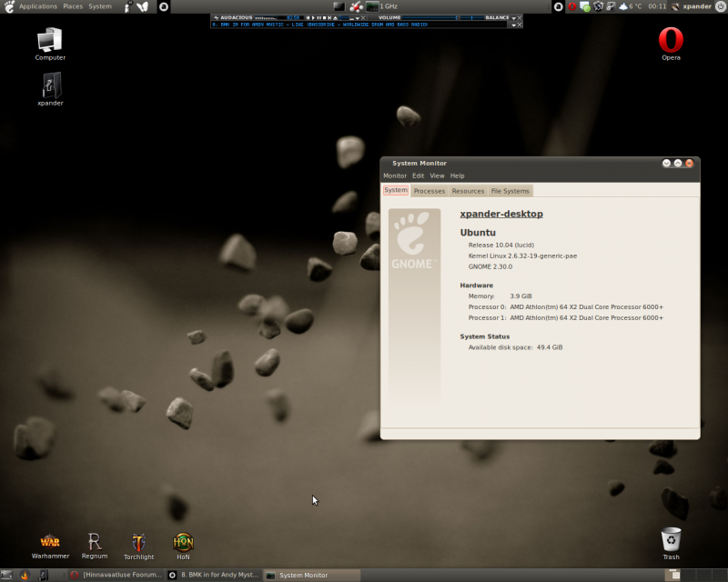Open the Computer desktop icon
The width and height of the screenshot is (728, 582).
point(50,44)
